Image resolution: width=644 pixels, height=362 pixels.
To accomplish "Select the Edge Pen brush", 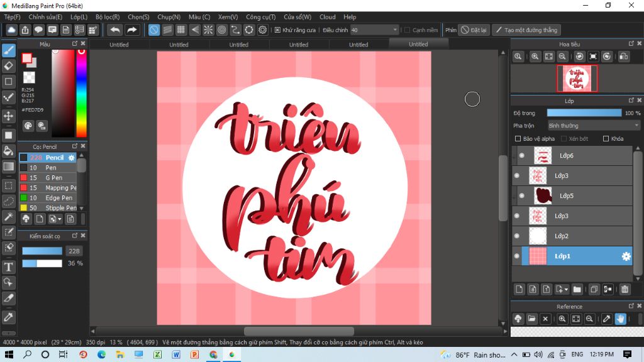I will [x=48, y=198].
